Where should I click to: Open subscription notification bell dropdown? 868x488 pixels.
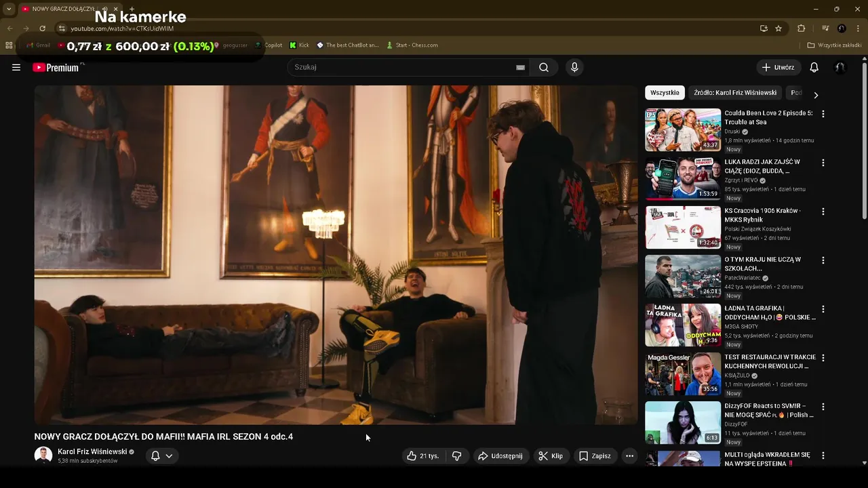pyautogui.click(x=162, y=456)
